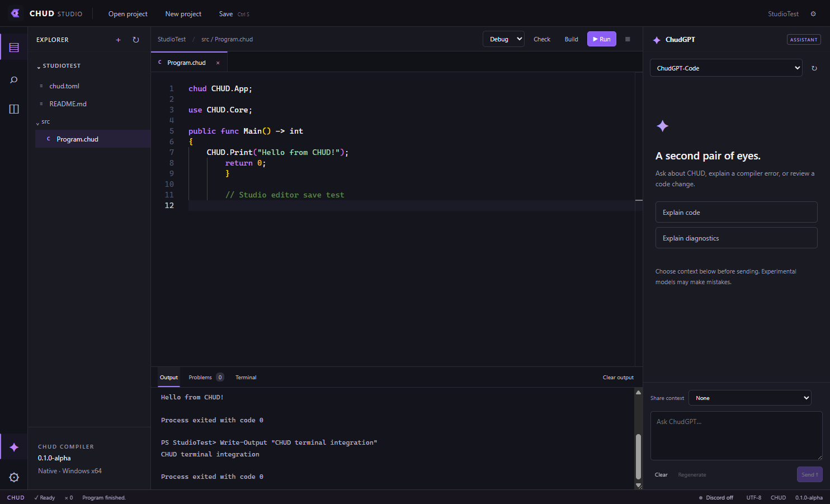Image resolution: width=830 pixels, height=504 pixels.
Task: Open the Explorer sidebar panel icon
Action: [14, 48]
